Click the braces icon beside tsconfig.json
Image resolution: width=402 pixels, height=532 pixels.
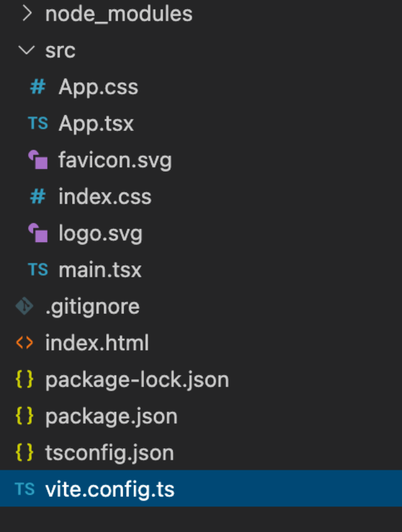point(24,453)
